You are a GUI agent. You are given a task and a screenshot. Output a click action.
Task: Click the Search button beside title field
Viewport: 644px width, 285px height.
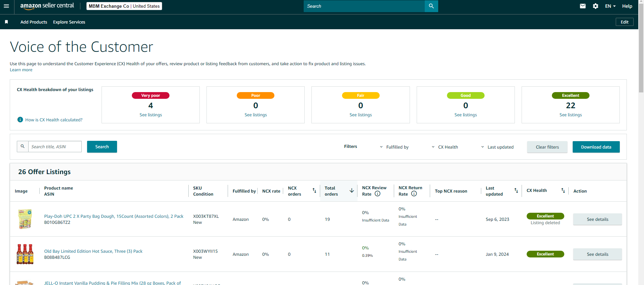coord(102,147)
